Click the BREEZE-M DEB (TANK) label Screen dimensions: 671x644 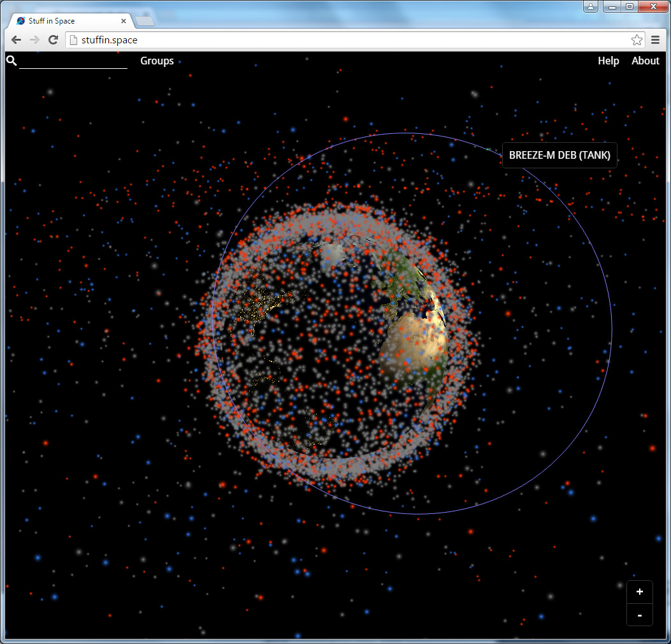coord(559,156)
